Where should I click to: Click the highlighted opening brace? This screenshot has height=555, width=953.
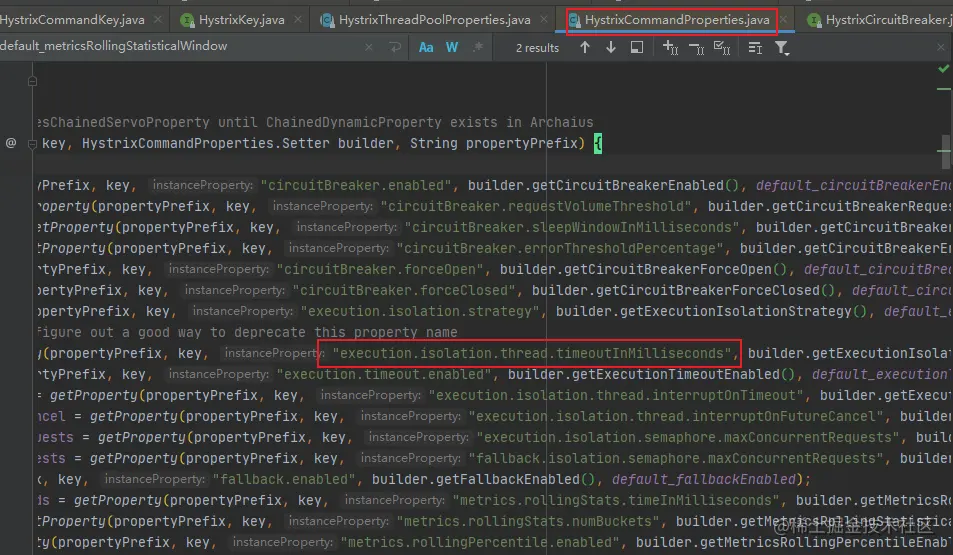[x=598, y=144]
